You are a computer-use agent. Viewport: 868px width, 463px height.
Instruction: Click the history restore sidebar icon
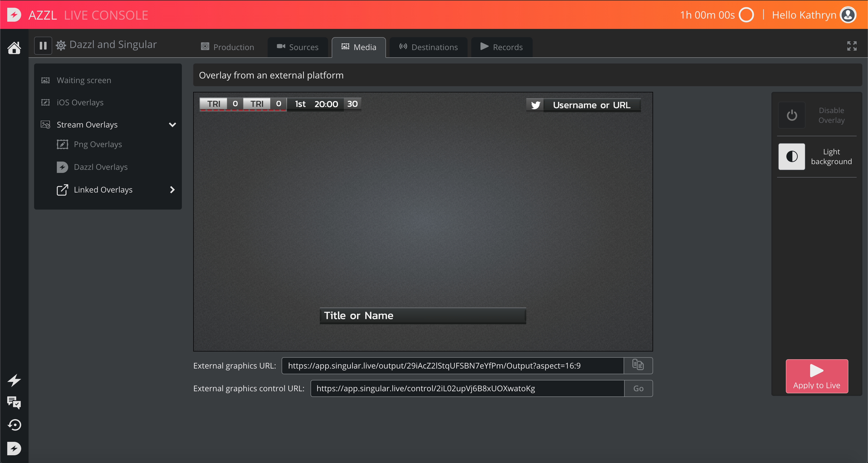pyautogui.click(x=14, y=425)
